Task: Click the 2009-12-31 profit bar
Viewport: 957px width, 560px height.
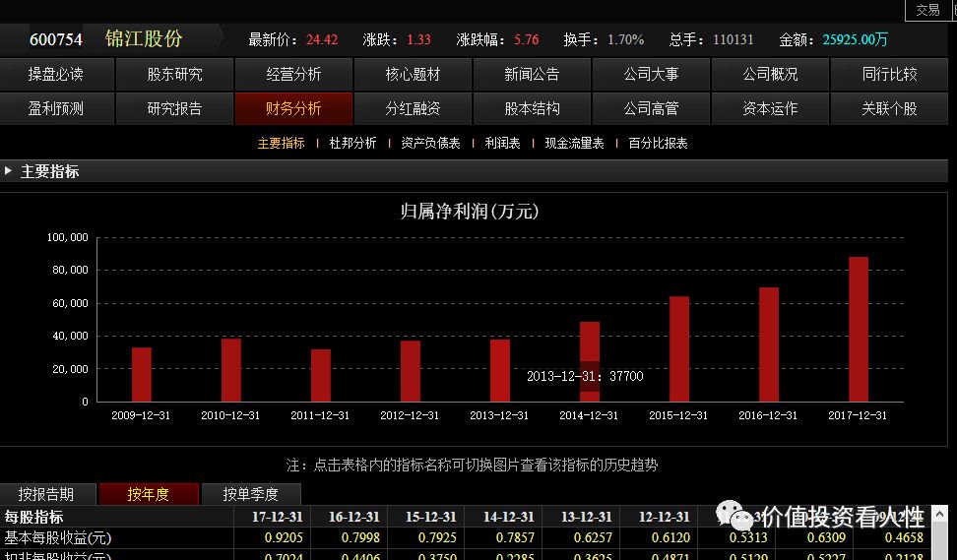Action: click(x=142, y=375)
